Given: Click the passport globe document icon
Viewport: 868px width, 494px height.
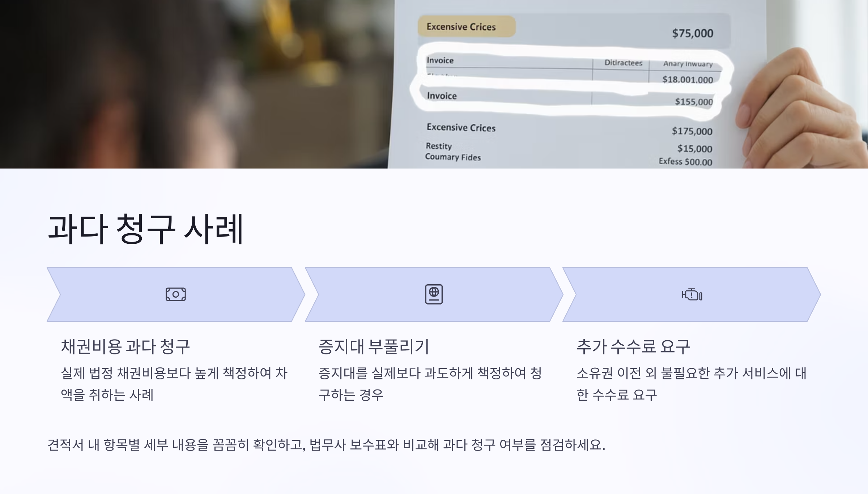Looking at the screenshot, I should pyautogui.click(x=434, y=294).
